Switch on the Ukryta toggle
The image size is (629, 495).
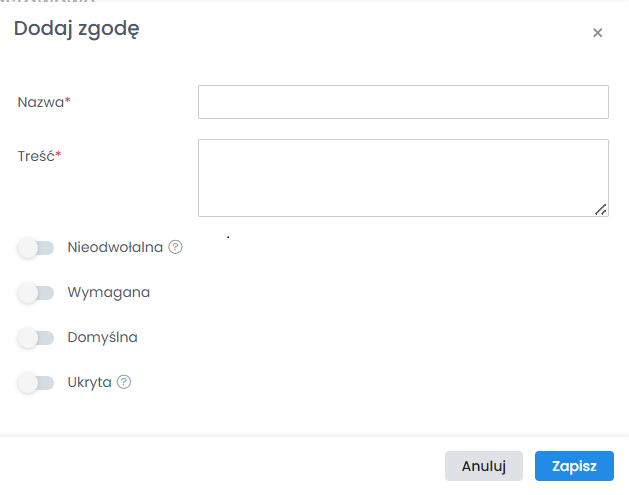click(36, 382)
